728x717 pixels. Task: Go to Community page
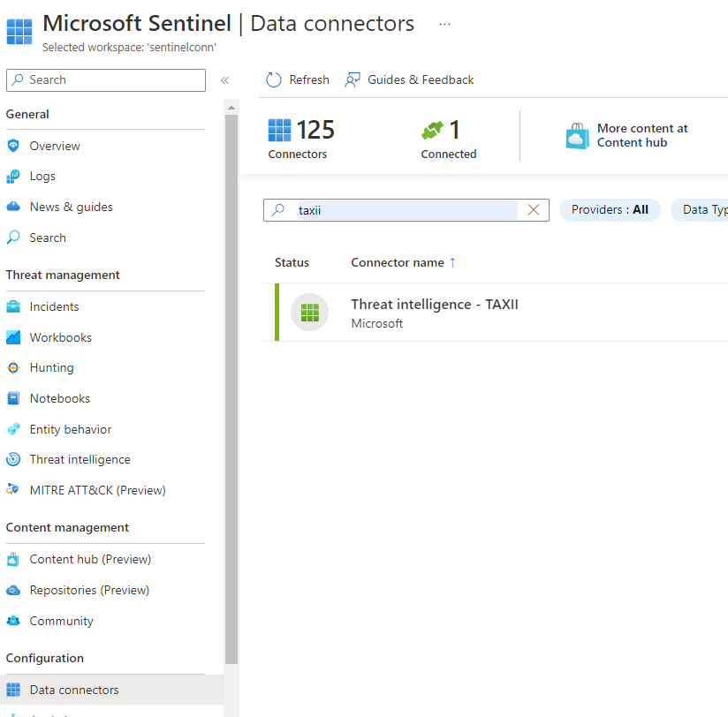click(x=61, y=621)
